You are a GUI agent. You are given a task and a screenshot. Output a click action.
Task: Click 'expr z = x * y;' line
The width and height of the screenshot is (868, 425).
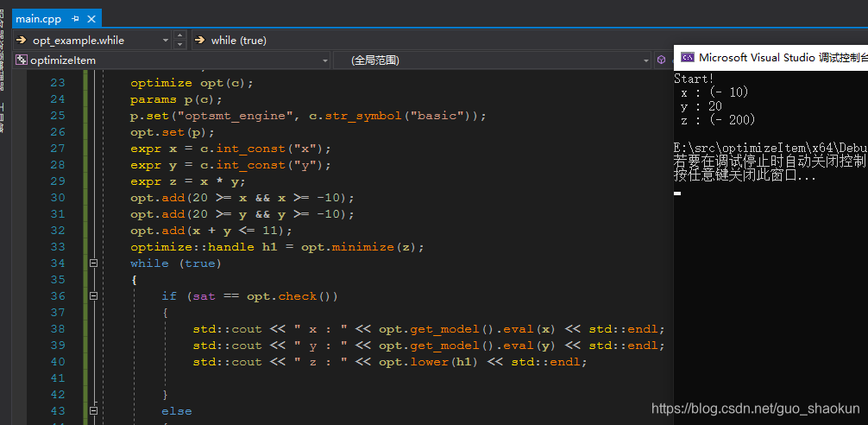(x=187, y=181)
